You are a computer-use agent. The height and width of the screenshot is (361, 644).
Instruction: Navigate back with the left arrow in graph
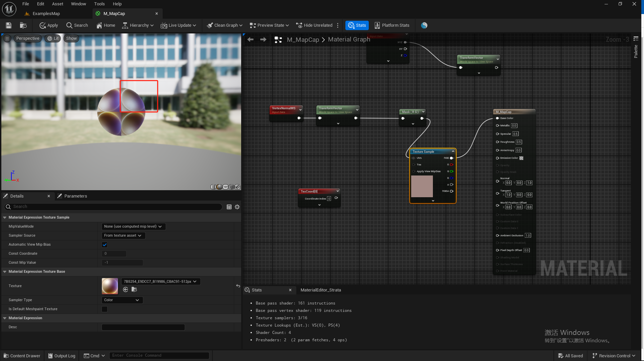[251, 40]
